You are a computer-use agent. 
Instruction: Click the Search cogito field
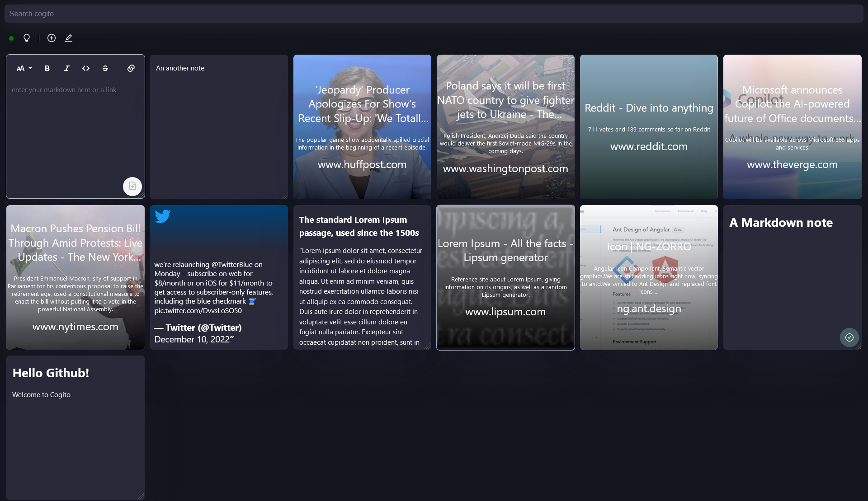point(434,14)
